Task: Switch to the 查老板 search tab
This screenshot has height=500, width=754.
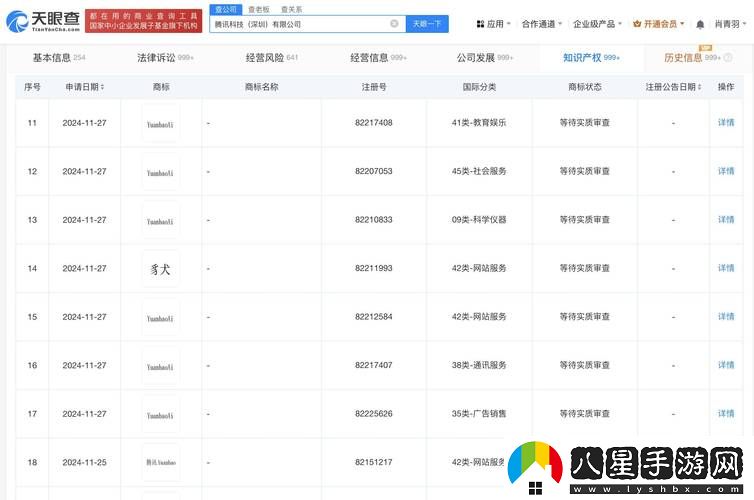Action: (259, 9)
